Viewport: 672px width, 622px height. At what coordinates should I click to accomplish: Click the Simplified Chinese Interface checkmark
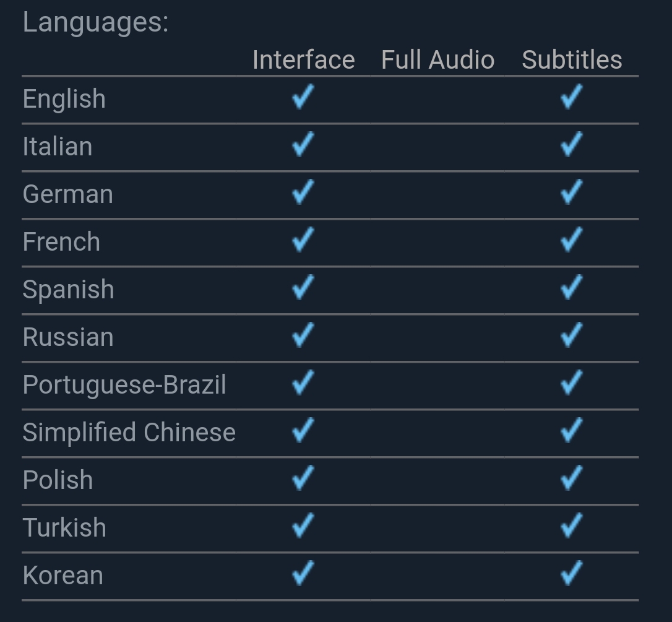[x=303, y=430]
